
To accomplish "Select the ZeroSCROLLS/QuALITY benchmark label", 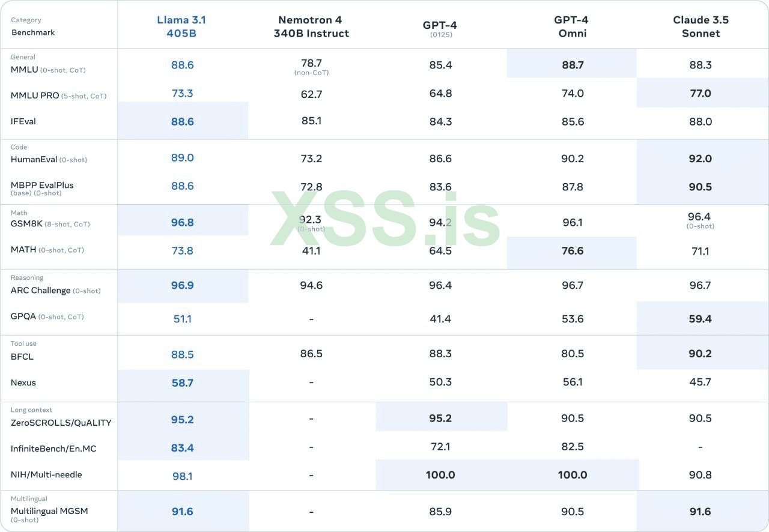I will [61, 423].
